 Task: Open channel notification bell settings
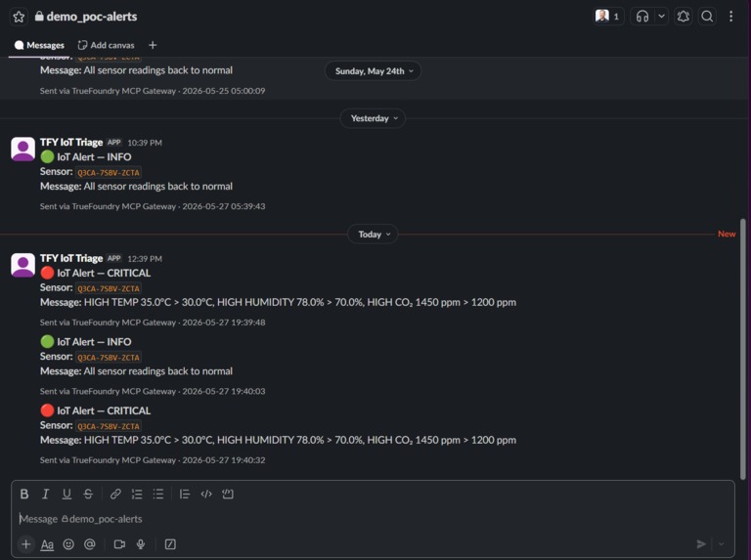683,17
